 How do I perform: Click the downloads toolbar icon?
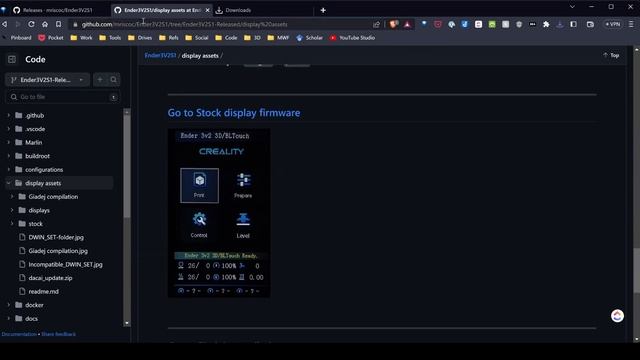(x=560, y=24)
